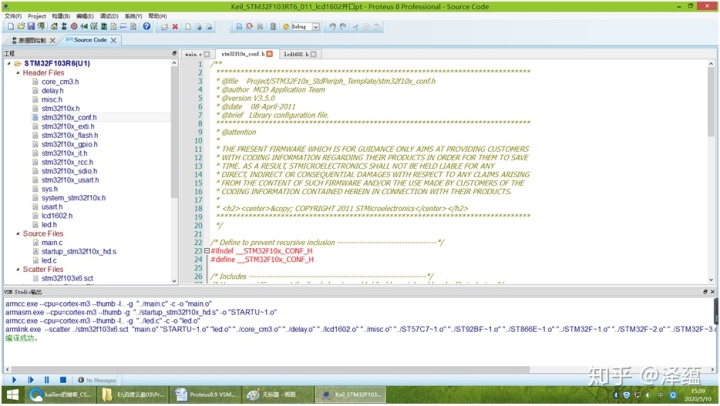Click the project tree vertical scrollbar
Viewport: 720px width, 406px height.
[174, 131]
